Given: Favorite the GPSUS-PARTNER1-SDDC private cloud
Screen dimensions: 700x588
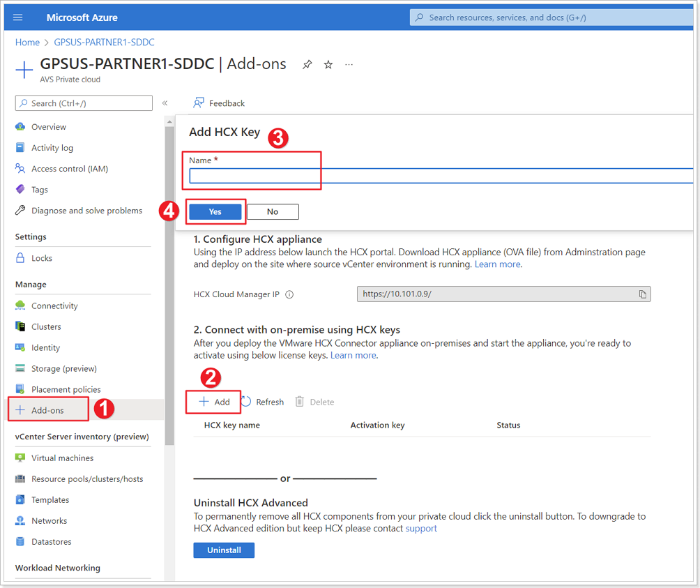Looking at the screenshot, I should click(x=328, y=63).
